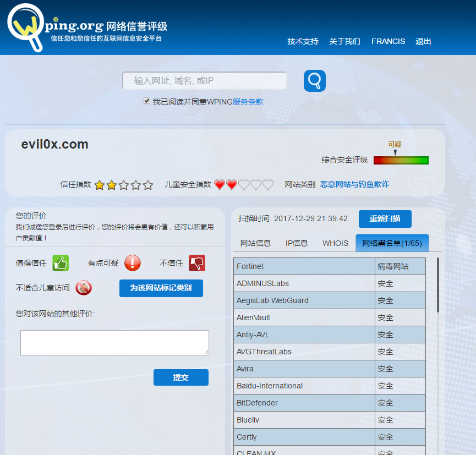Click the other comments text area
The image size is (476, 455).
[115, 343]
